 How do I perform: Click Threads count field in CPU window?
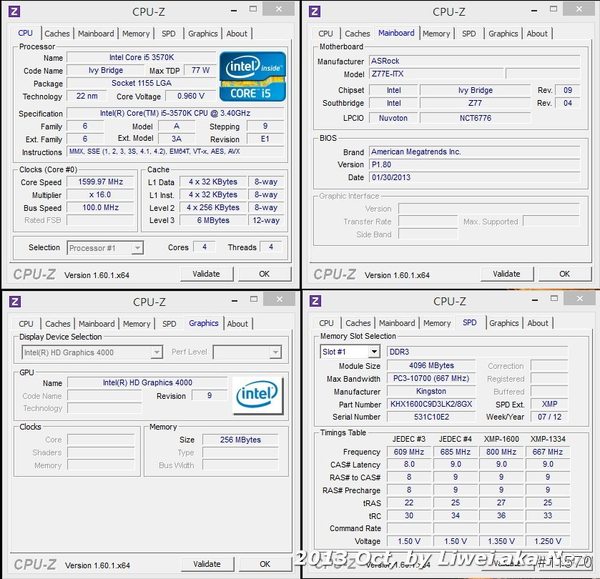pyautogui.click(x=271, y=247)
